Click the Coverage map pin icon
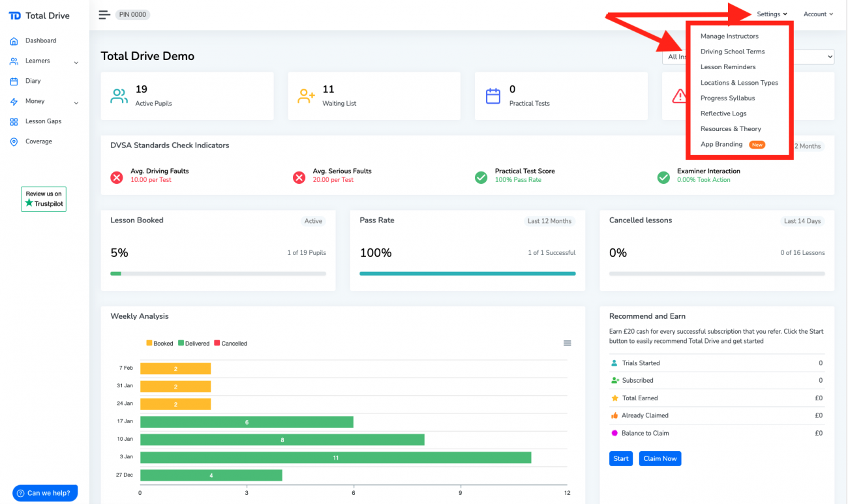848x504 pixels. tap(14, 142)
